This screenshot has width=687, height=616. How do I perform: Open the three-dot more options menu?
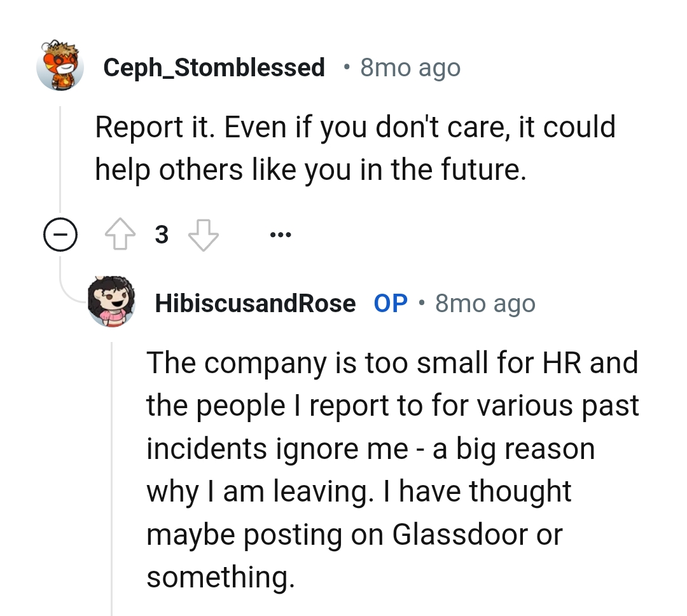coord(279,236)
